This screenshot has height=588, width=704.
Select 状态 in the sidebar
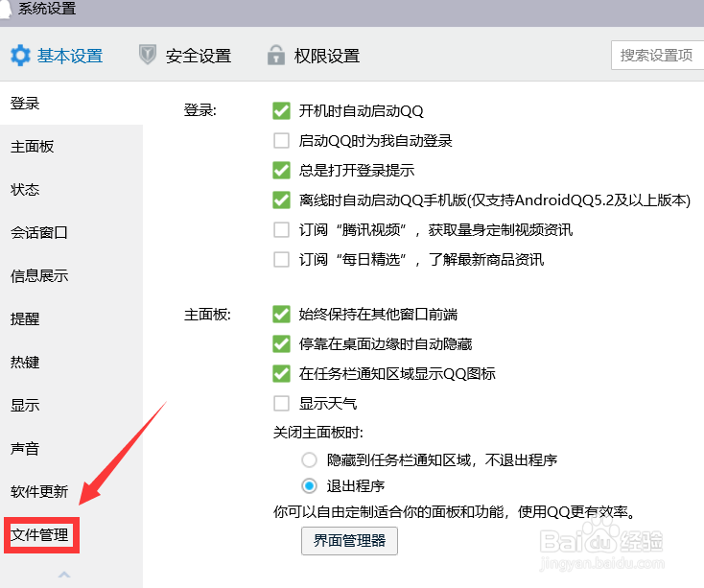coord(25,189)
